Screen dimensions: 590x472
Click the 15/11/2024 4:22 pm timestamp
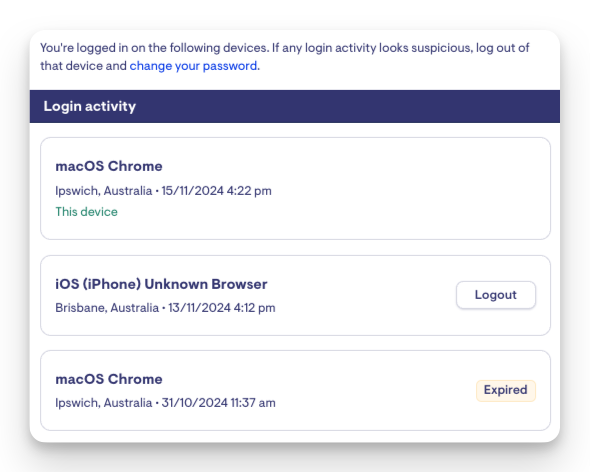point(216,191)
